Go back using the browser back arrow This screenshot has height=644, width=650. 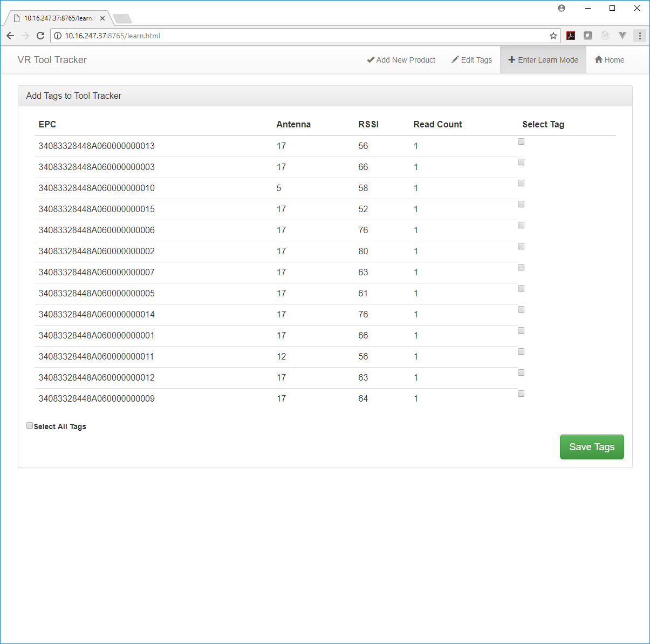(x=10, y=36)
